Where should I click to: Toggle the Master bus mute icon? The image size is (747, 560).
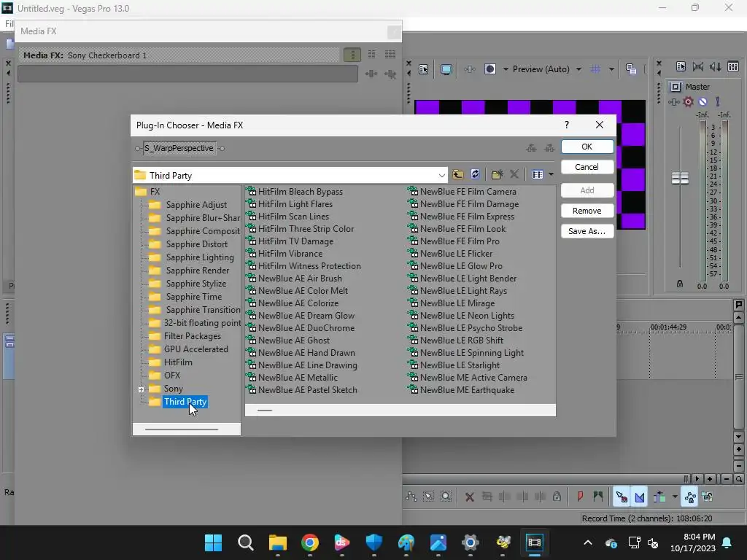click(x=703, y=101)
